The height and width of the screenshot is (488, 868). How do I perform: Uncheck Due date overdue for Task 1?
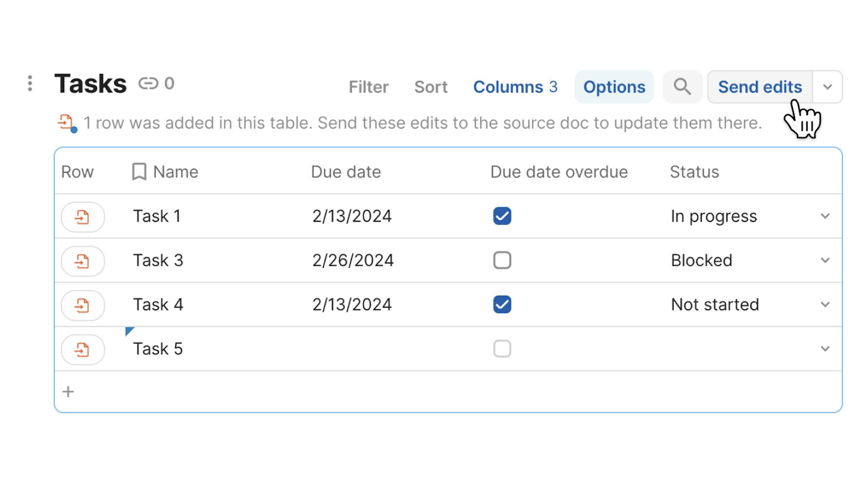point(502,216)
